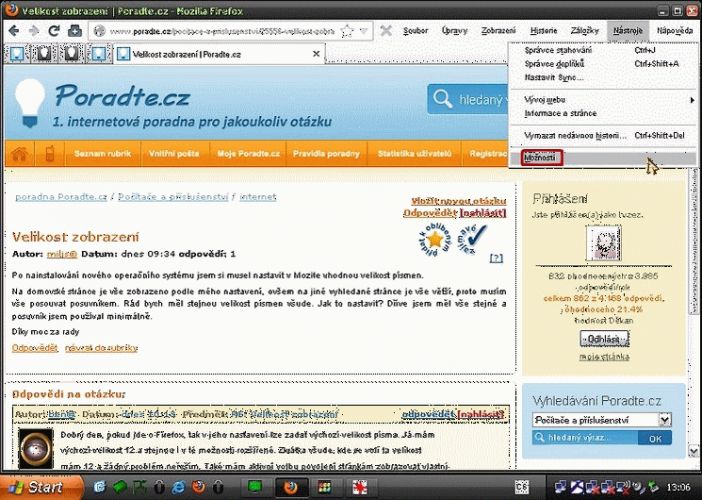Open the URL bar history dropdown arrow

point(364,31)
